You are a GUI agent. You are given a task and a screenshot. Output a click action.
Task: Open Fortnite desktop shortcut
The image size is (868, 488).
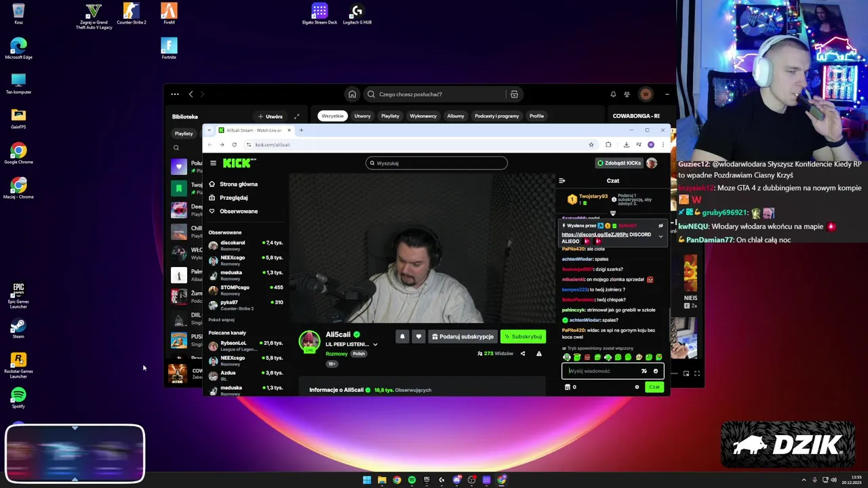[169, 49]
